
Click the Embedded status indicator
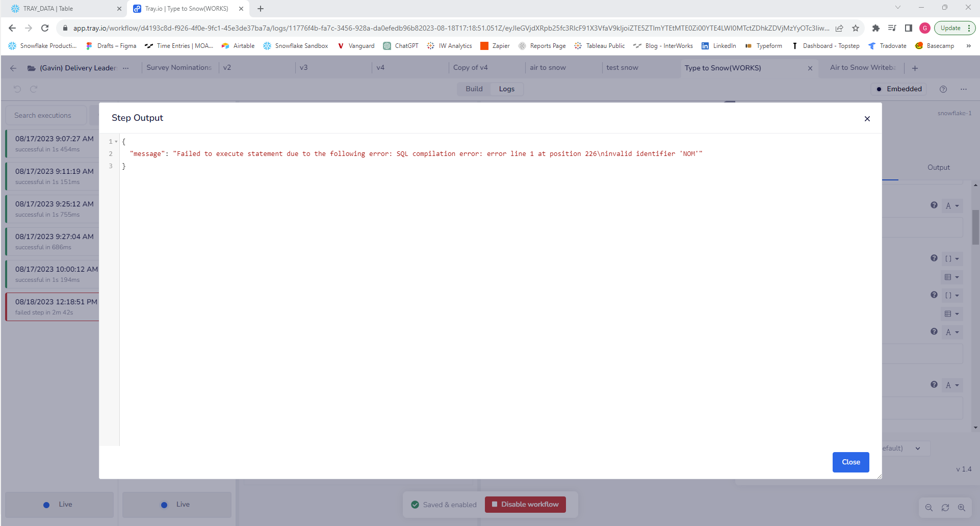[899, 89]
